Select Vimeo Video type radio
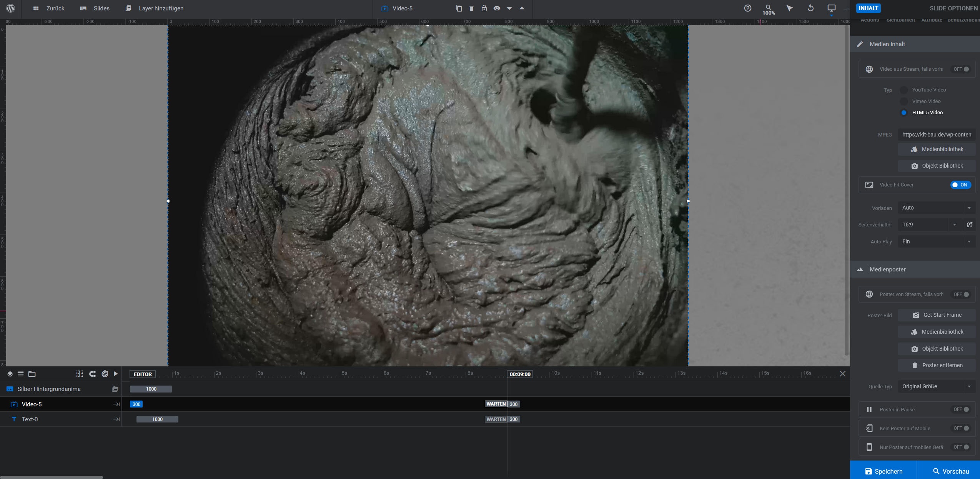This screenshot has height=479, width=980. pos(904,101)
